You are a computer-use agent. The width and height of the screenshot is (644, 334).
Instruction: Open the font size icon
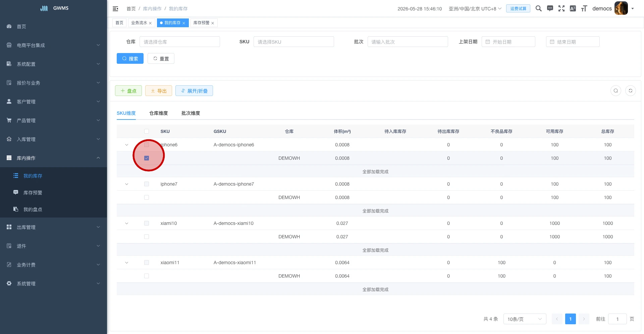click(x=584, y=8)
